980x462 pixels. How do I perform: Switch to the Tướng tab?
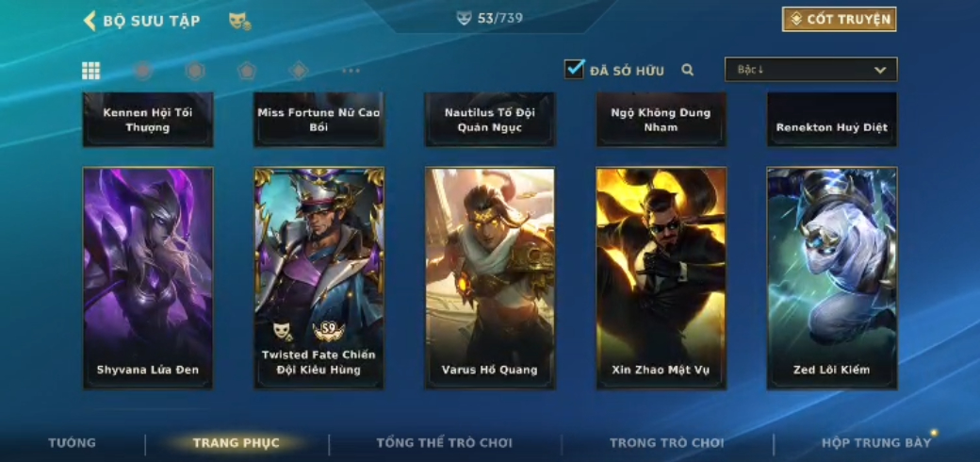[x=73, y=443]
